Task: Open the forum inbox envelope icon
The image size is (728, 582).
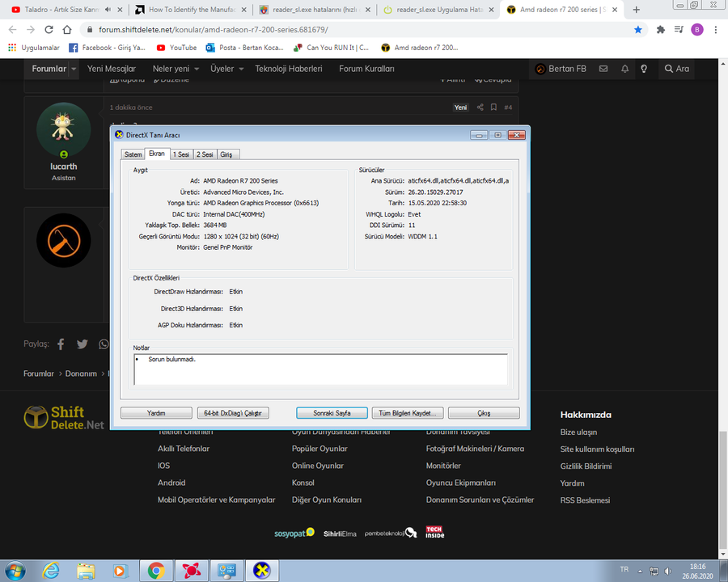Action: pos(603,69)
